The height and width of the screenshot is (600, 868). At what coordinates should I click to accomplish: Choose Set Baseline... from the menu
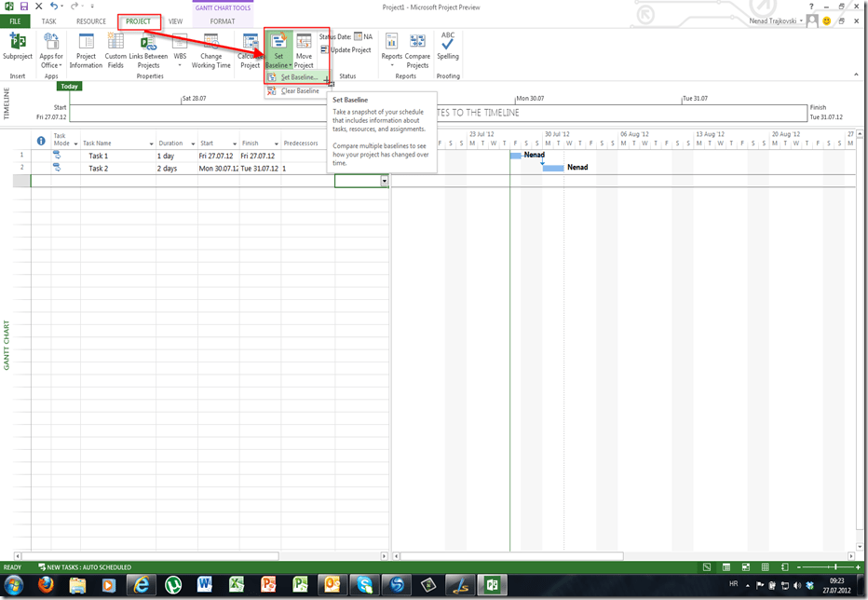[x=297, y=77]
